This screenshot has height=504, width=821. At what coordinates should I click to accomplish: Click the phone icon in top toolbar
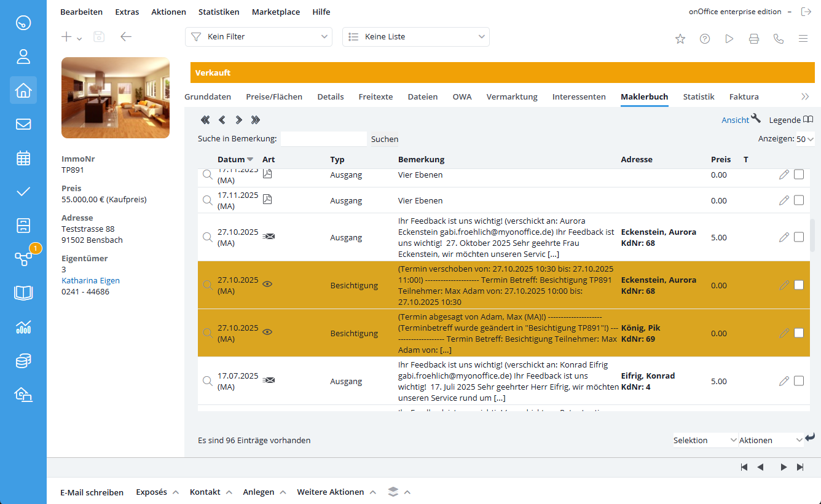click(x=778, y=39)
